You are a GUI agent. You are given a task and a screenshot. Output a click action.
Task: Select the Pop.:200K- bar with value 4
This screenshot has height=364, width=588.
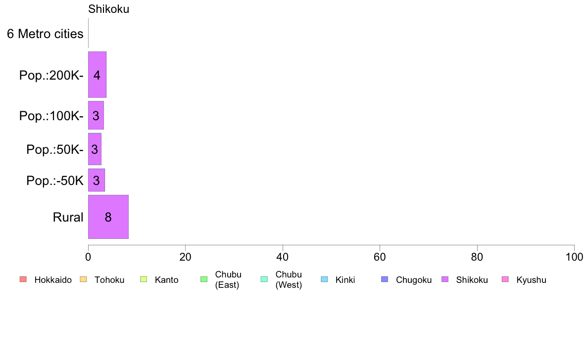pyautogui.click(x=97, y=75)
